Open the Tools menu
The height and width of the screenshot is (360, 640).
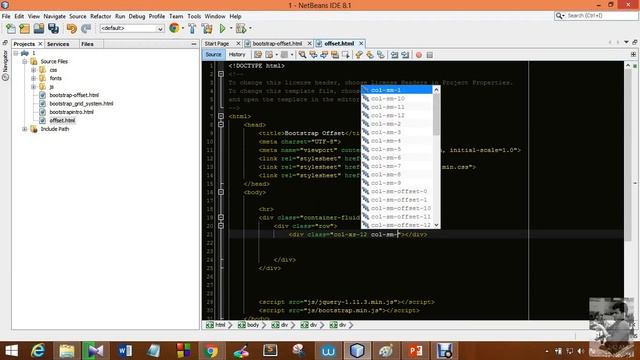click(194, 16)
